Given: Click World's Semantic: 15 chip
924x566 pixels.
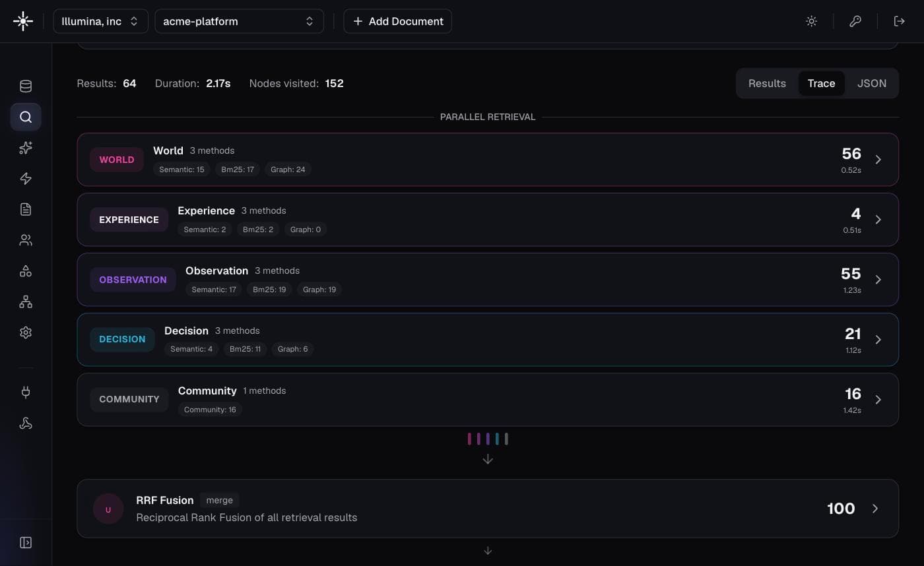Looking at the screenshot, I should [x=181, y=170].
